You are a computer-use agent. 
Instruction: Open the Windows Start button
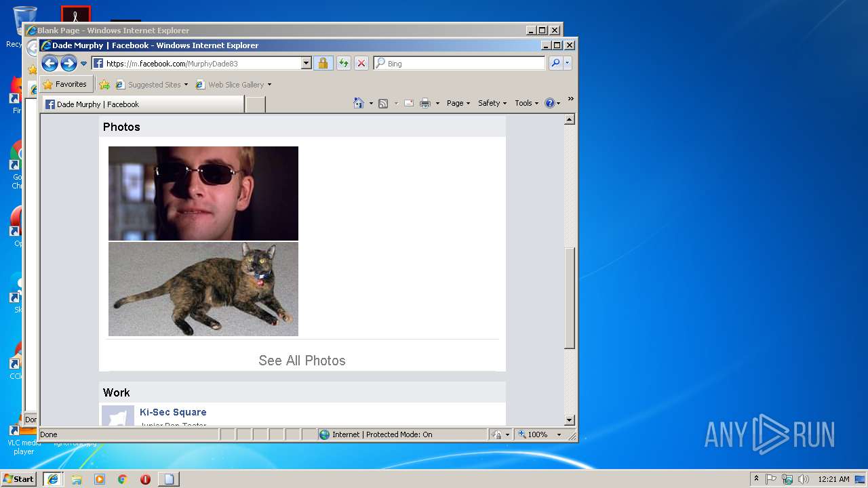[18, 479]
